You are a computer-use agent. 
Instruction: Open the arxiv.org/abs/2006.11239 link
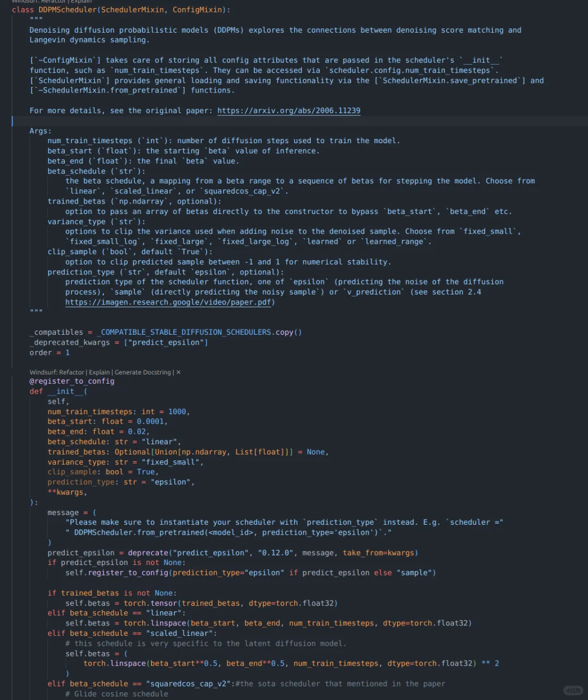tap(289, 110)
